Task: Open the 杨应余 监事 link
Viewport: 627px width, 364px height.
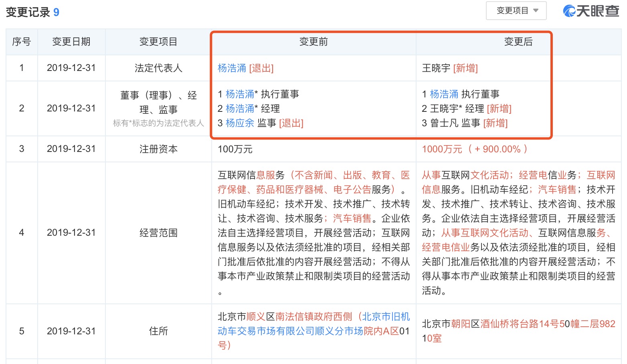Action: [240, 123]
